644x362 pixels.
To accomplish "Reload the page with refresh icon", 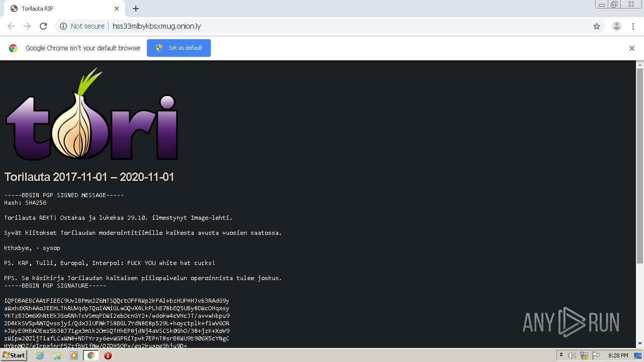I will [x=43, y=26].
